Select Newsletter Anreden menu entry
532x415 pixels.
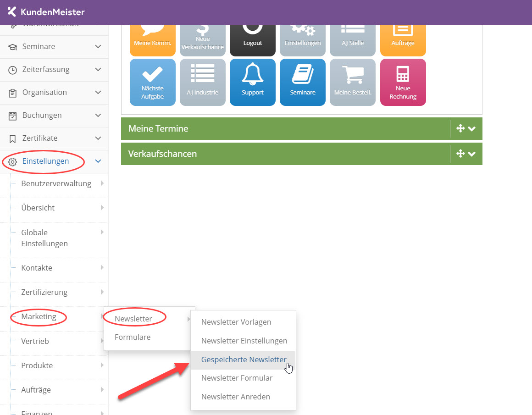pyautogui.click(x=243, y=397)
